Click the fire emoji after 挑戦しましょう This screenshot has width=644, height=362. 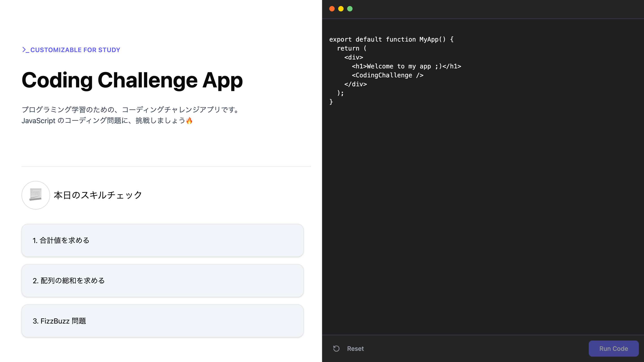[189, 121]
